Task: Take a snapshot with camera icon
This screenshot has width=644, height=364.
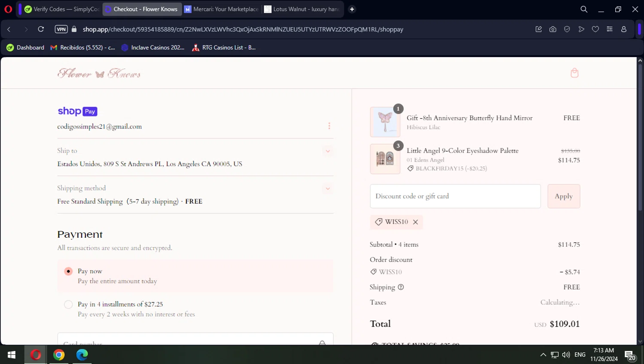Action: pos(553,29)
